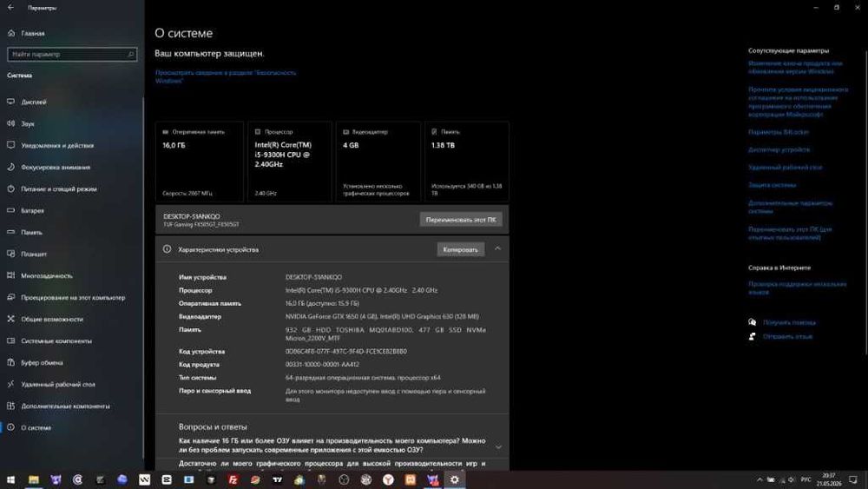Screen dimensions: 868x489
Task: Go back using the arrow in the title bar
Action: pyautogui.click(x=10, y=8)
